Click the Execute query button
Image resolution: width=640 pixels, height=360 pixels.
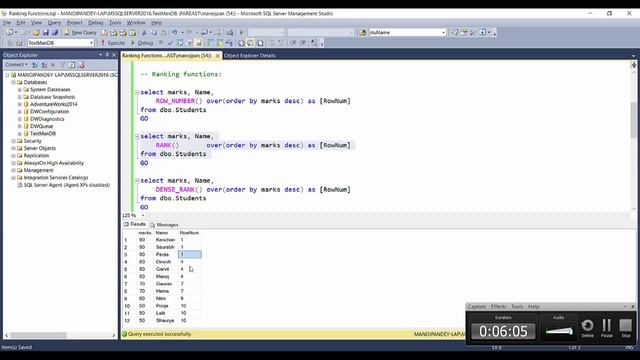113,43
